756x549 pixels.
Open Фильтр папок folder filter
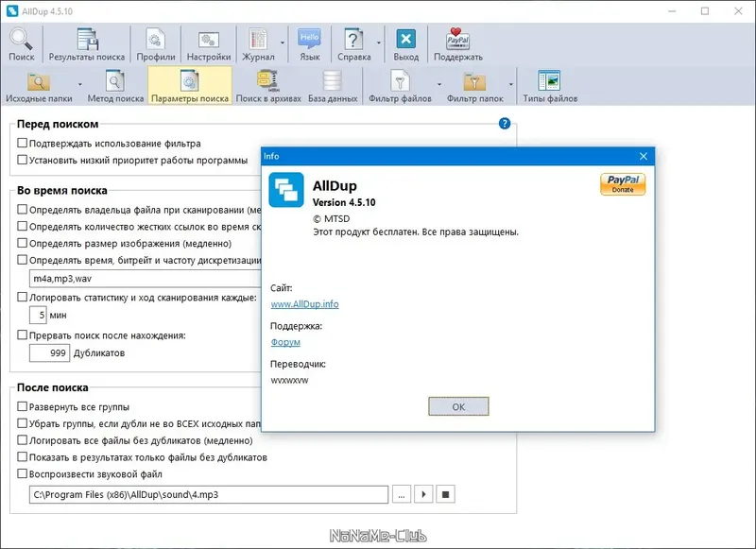click(474, 86)
